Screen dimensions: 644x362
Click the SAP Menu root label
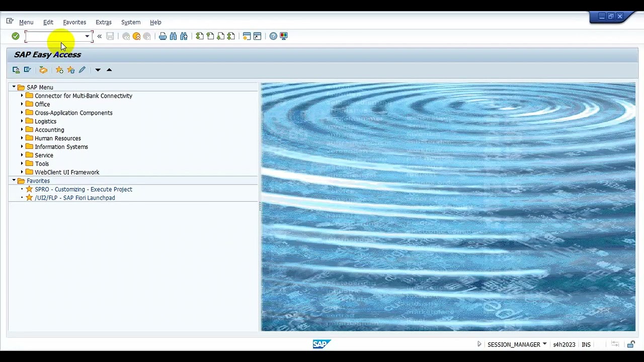click(40, 87)
